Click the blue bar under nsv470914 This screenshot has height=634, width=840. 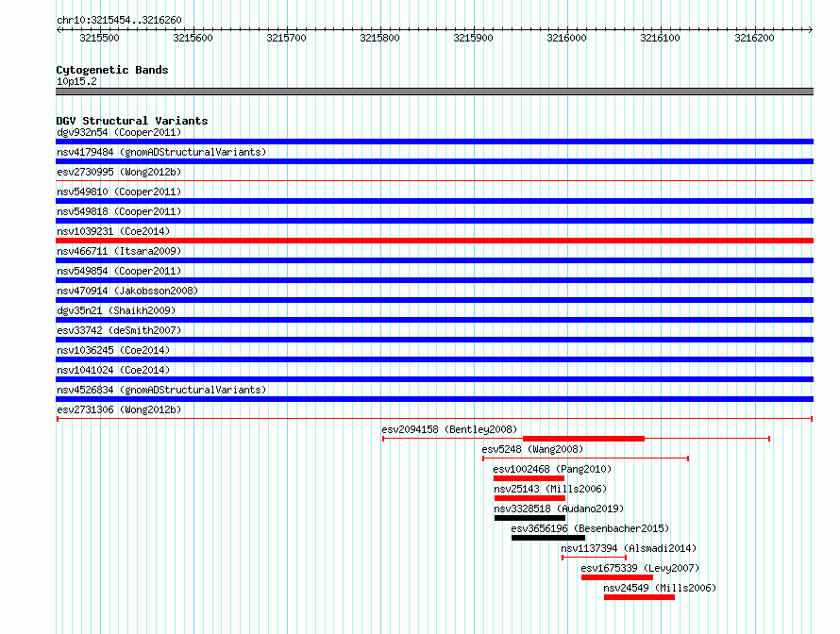(434, 300)
